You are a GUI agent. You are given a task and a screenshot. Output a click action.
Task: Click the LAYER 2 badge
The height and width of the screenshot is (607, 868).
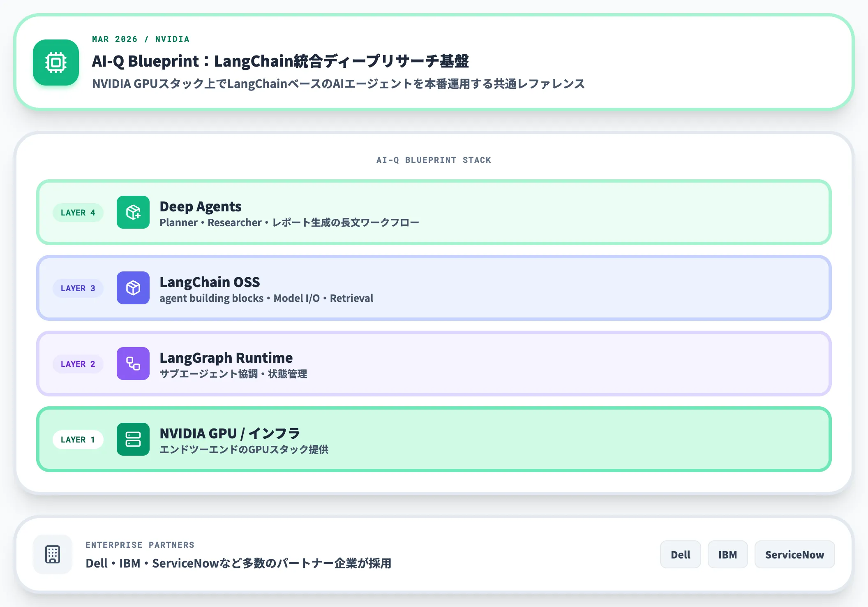click(x=78, y=364)
